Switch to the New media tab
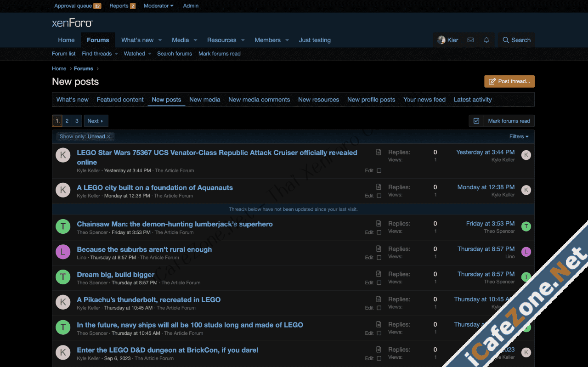The height and width of the screenshot is (367, 588). tap(205, 100)
